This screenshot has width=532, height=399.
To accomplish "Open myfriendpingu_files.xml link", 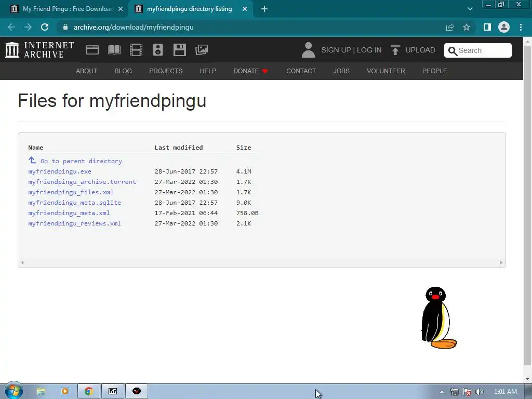I will tap(71, 192).
